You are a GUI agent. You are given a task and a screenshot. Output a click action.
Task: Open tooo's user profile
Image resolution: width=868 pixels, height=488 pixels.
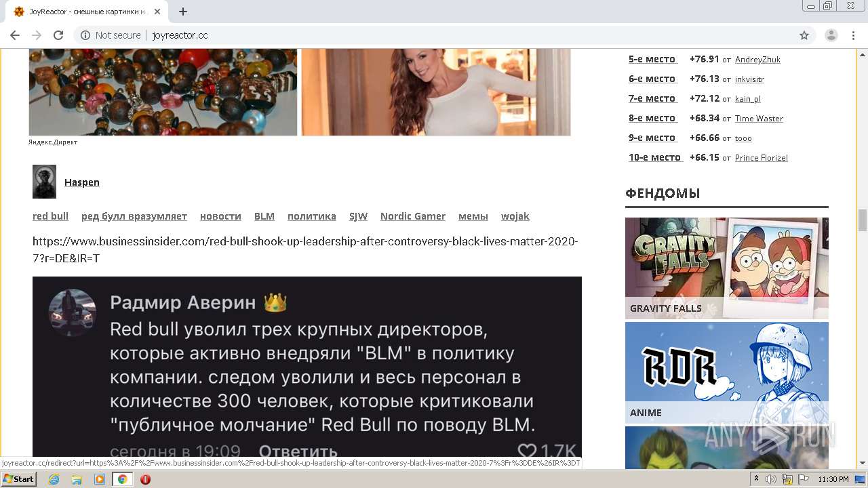(x=743, y=138)
